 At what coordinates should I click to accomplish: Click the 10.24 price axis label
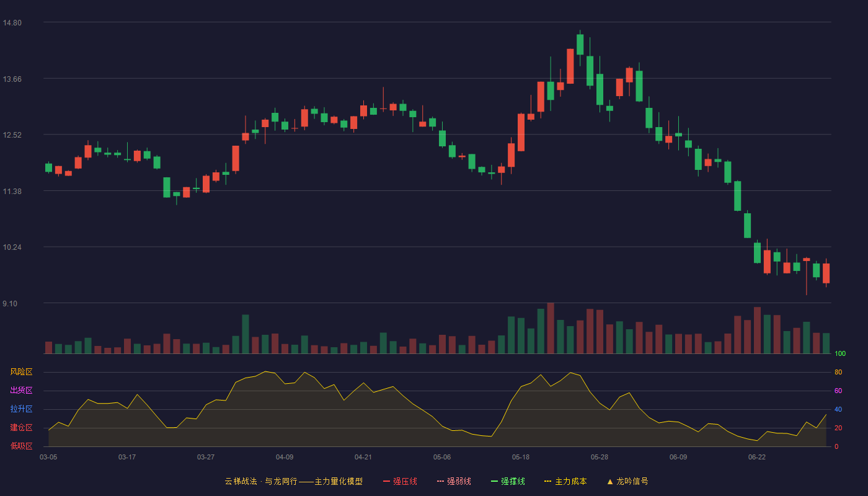point(12,247)
